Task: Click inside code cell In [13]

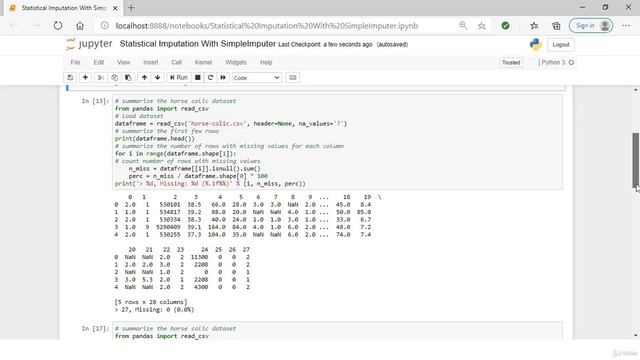Action: [x=337, y=142]
